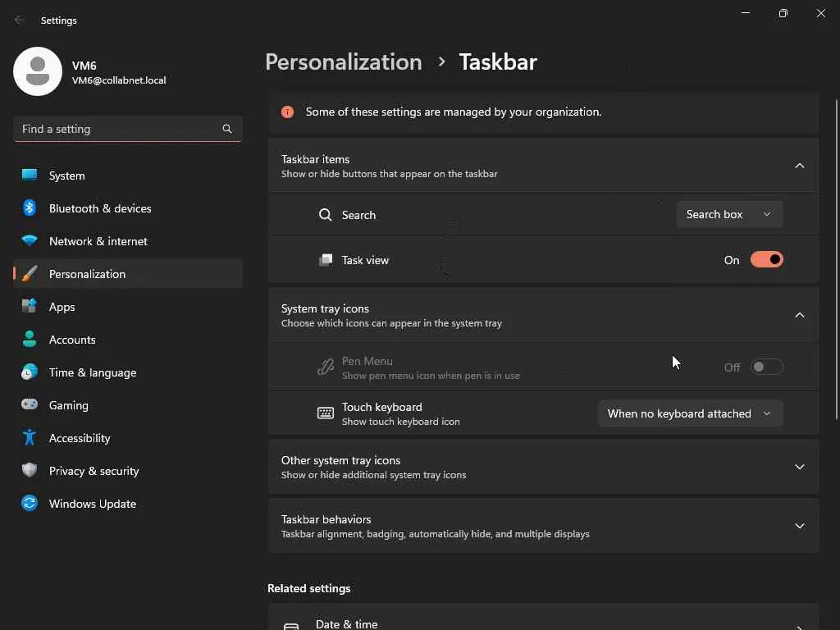The image size is (840, 630).
Task: Click the Find a setting search field
Action: tap(119, 129)
